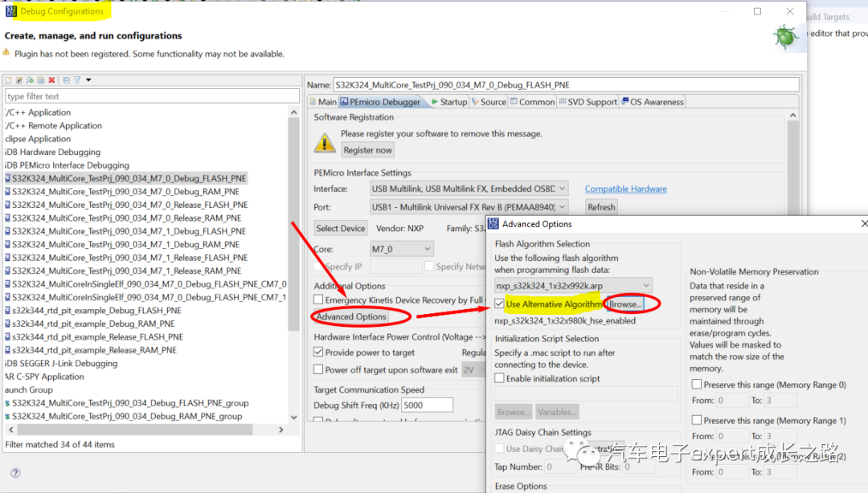Click the configuration list horizontal scrollbar
The image size is (868, 493).
point(135,430)
